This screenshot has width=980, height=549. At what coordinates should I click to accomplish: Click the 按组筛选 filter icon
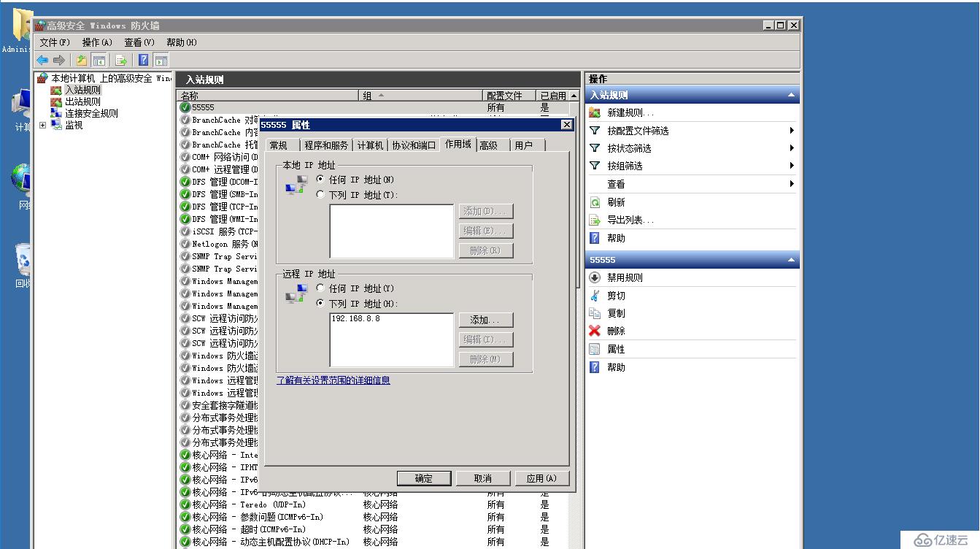click(595, 166)
